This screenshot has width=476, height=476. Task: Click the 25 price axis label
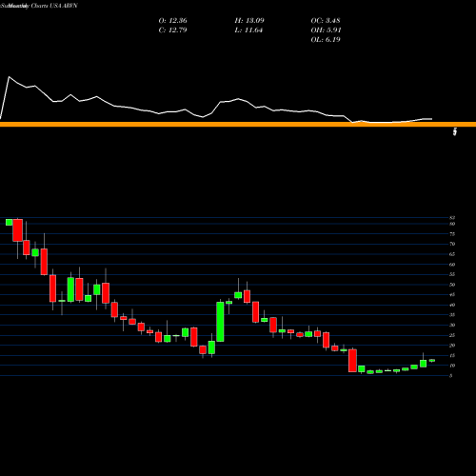tap(452, 335)
